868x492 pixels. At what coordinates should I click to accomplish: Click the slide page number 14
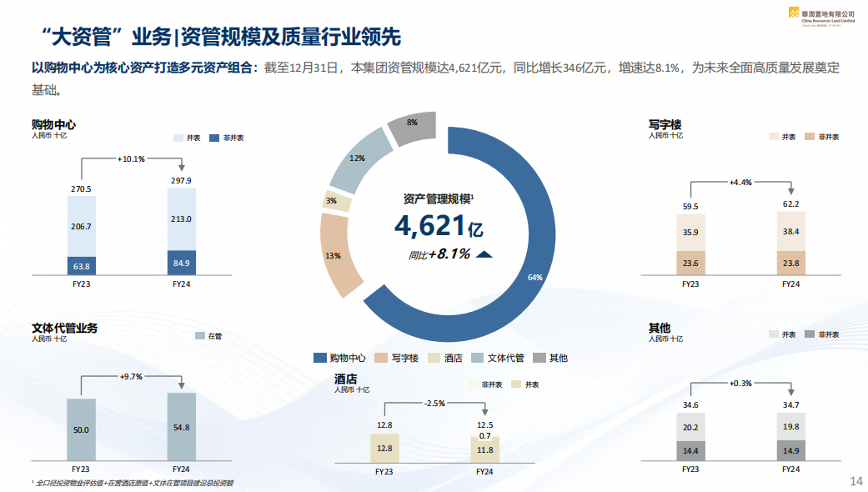coord(855,481)
